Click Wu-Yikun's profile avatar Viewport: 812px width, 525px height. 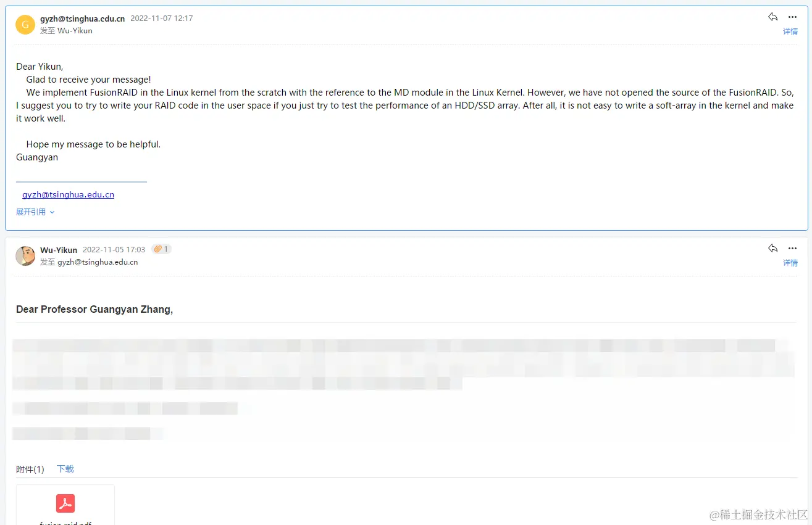(25, 255)
